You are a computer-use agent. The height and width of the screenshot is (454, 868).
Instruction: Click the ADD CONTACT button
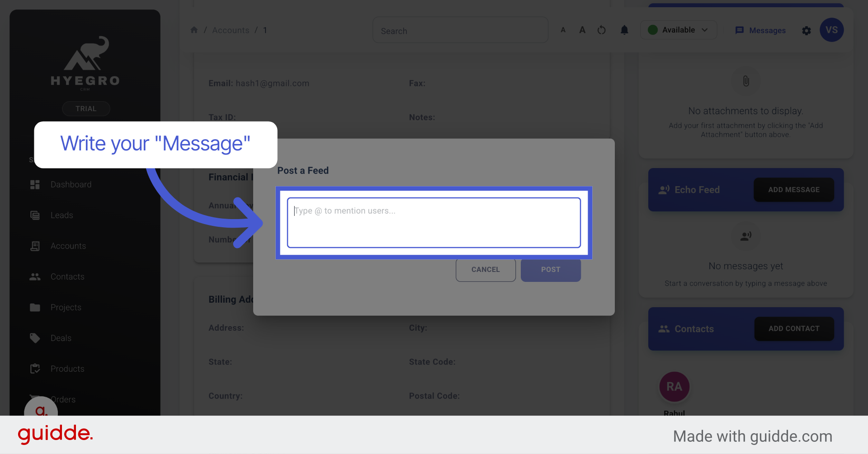point(793,328)
